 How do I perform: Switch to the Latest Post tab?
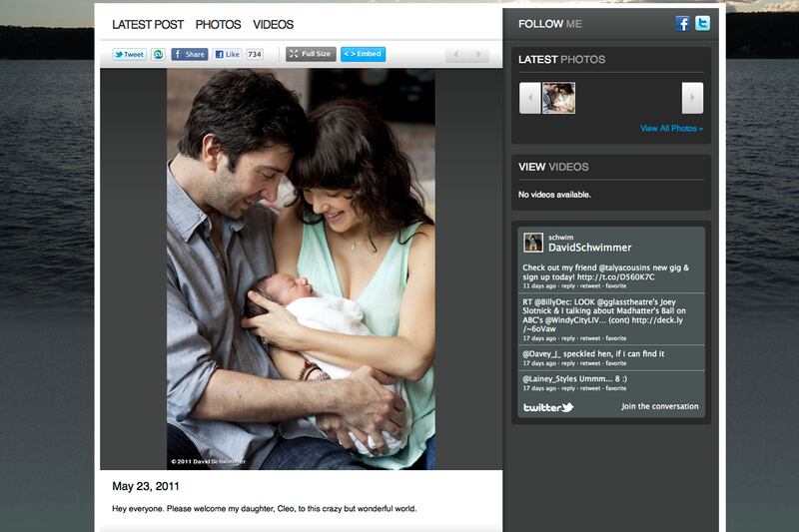147,24
